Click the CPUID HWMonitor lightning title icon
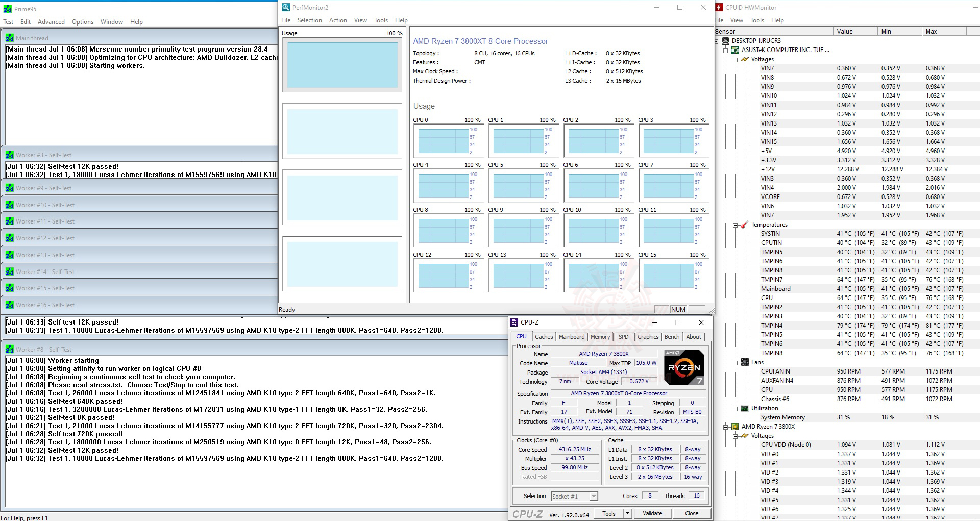Viewport: 980px width, 521px height. [719, 7]
